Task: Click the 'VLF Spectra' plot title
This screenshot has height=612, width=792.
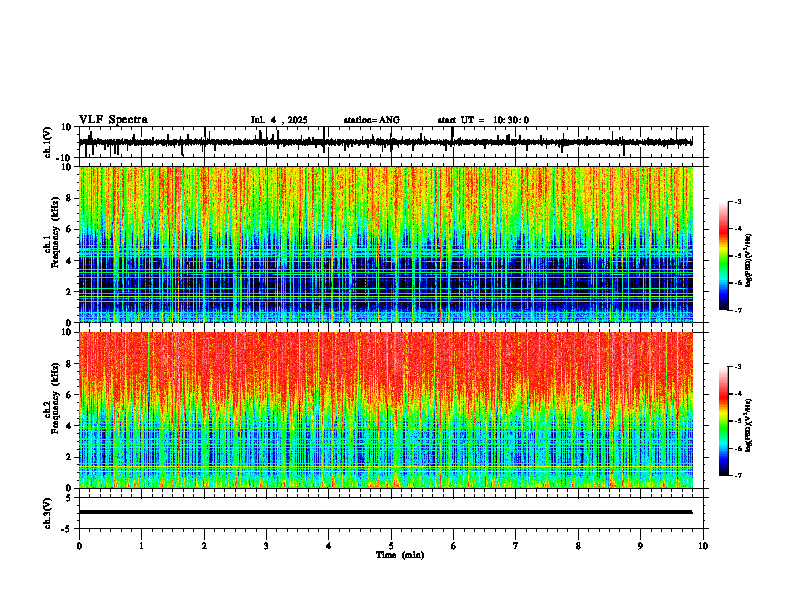Action: (x=113, y=120)
